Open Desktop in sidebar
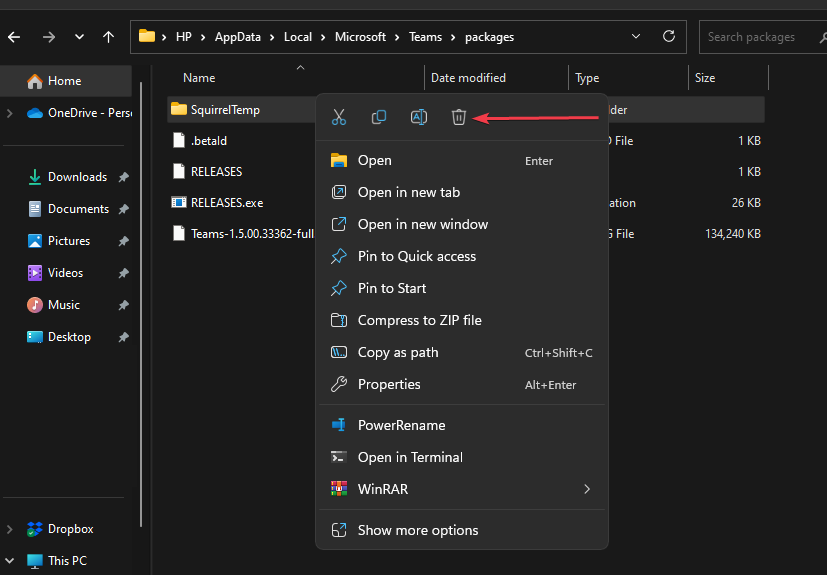Image resolution: width=827 pixels, height=575 pixels. click(x=69, y=337)
